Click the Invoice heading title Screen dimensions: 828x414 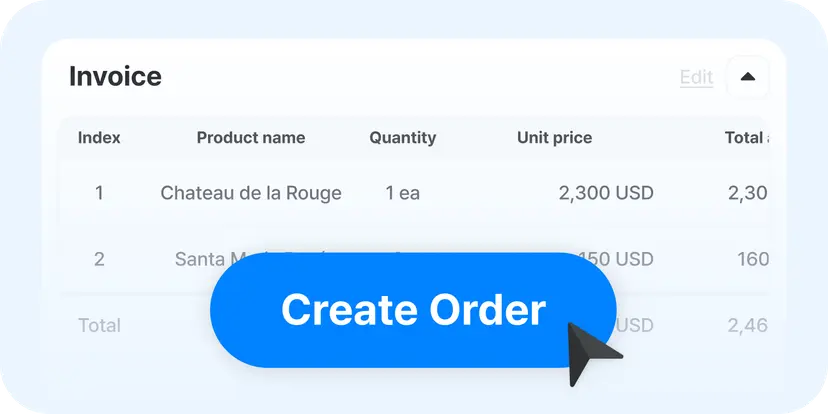coord(115,76)
